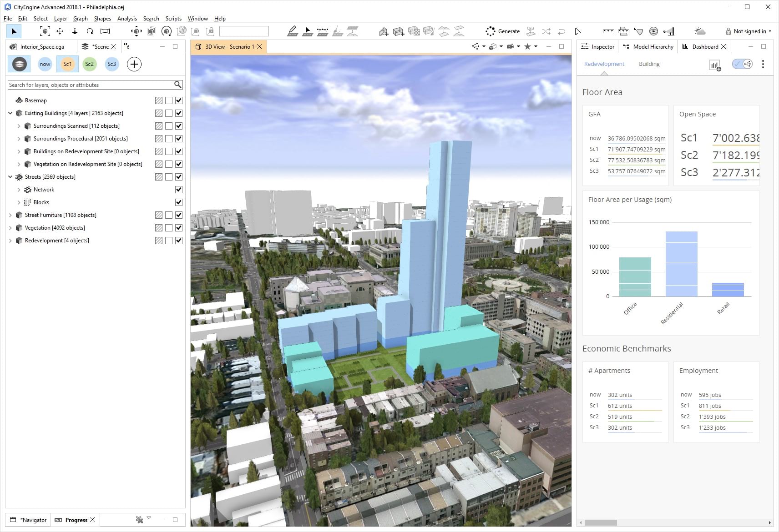Click the Rectangular shape creation tool

click(399, 31)
